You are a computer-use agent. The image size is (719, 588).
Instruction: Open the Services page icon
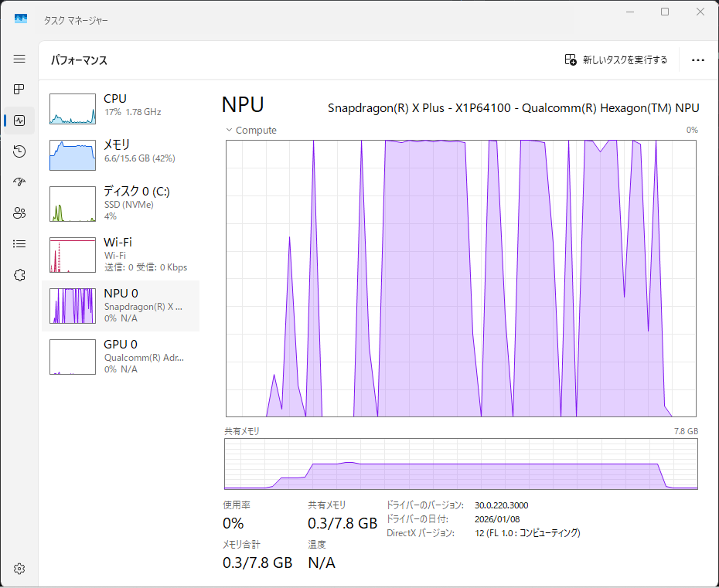click(19, 275)
